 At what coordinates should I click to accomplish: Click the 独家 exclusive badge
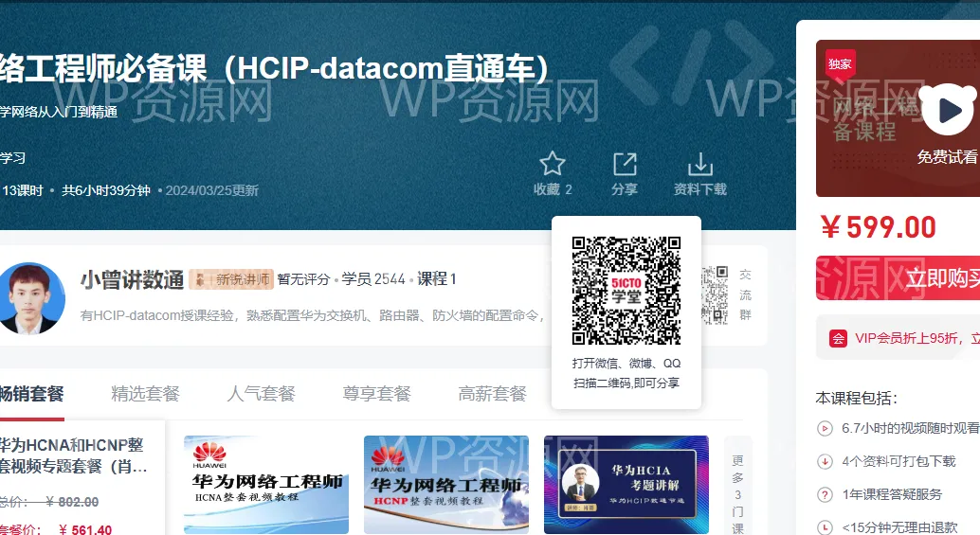(840, 64)
